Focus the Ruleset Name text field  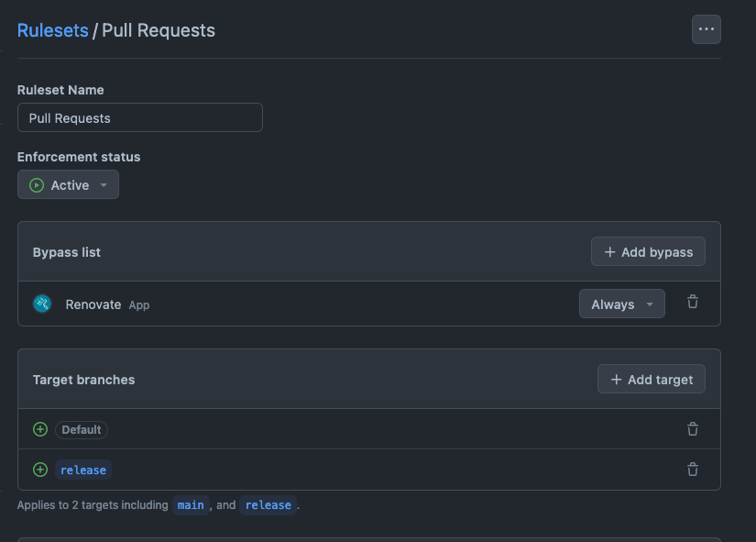pos(140,117)
